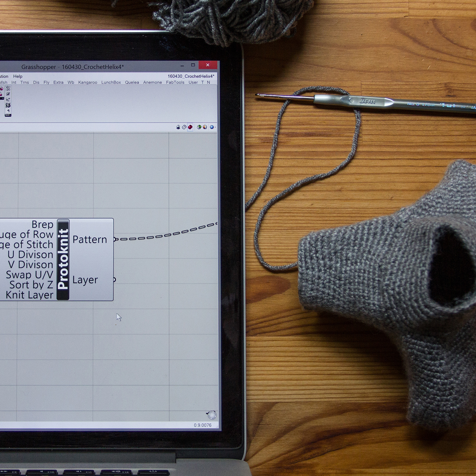Select the Anemone tab

[x=152, y=82]
